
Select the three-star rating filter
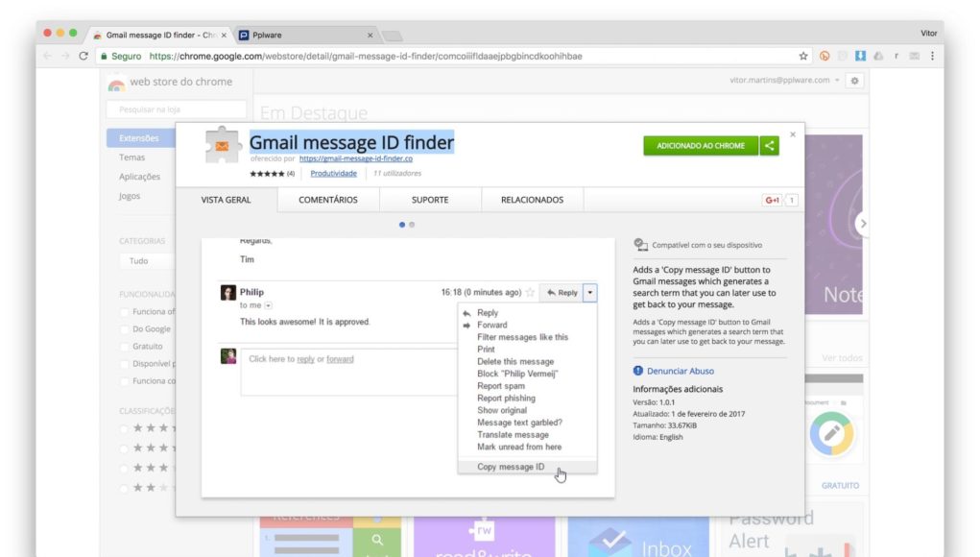click(x=123, y=469)
